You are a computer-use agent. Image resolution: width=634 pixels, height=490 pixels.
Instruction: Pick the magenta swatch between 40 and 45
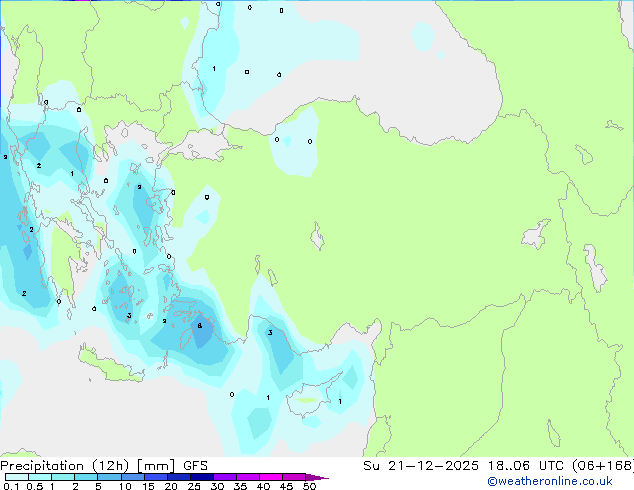(271, 477)
